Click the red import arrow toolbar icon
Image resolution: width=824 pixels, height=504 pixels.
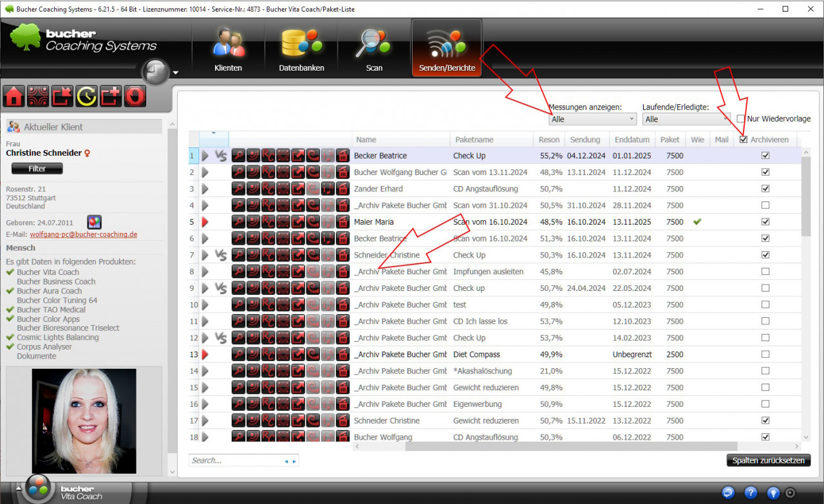click(62, 96)
